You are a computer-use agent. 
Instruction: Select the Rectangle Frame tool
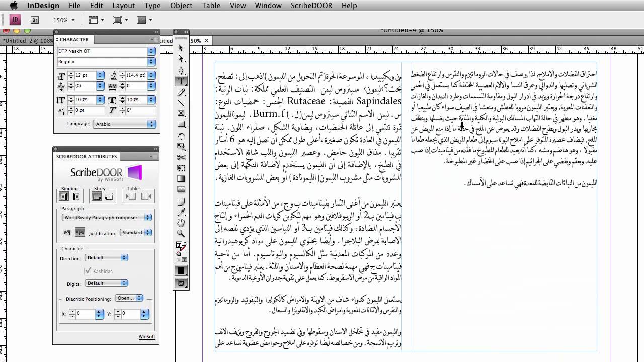(181, 114)
